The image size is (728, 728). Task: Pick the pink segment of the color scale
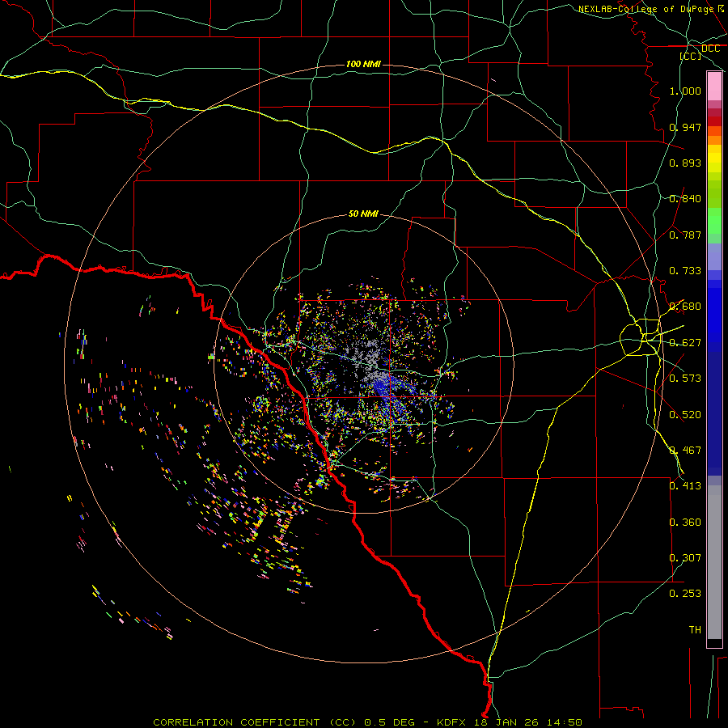click(714, 87)
